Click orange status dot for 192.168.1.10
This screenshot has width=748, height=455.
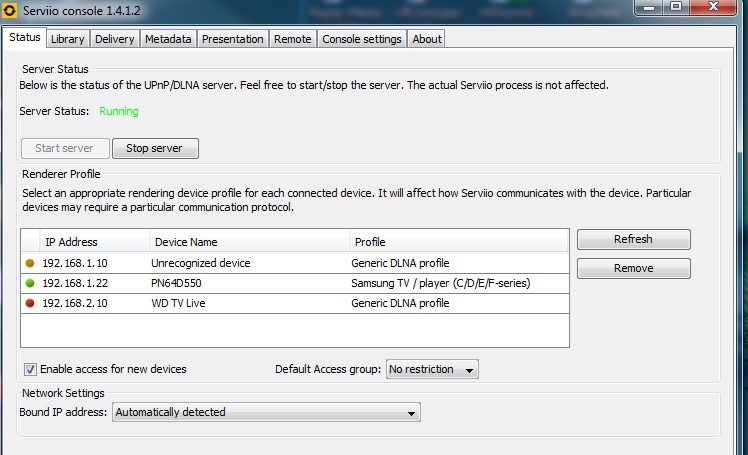click(x=30, y=263)
